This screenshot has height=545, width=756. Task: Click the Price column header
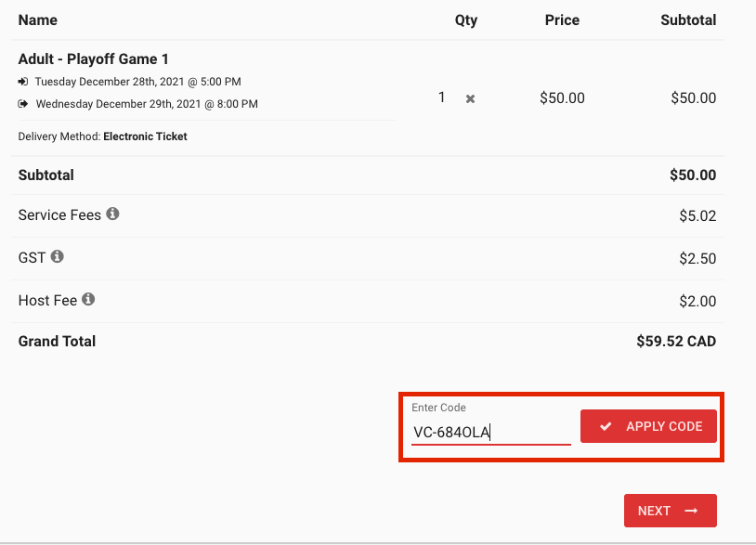tap(562, 19)
